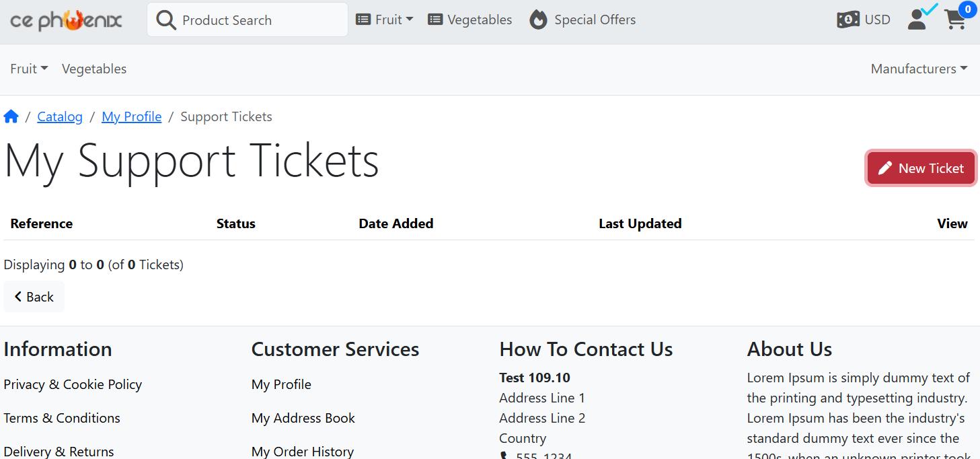Follow the My Profile breadcrumb link

pos(132,116)
